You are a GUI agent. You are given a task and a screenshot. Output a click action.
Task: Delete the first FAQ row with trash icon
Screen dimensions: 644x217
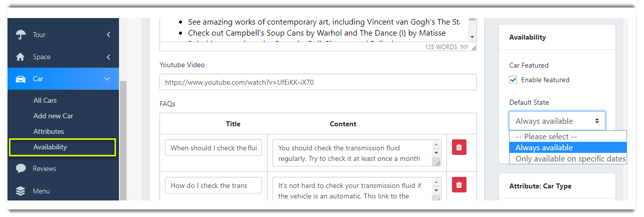459,147
